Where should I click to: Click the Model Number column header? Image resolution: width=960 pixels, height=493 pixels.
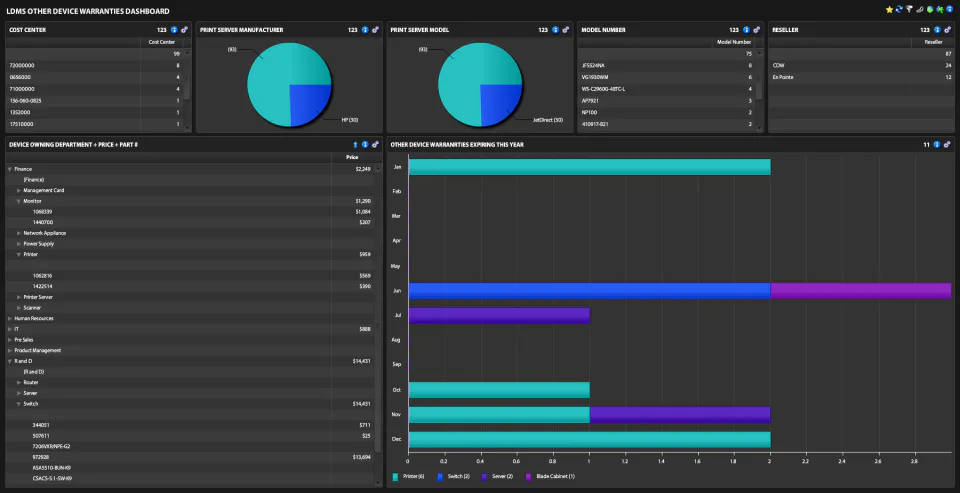click(733, 42)
